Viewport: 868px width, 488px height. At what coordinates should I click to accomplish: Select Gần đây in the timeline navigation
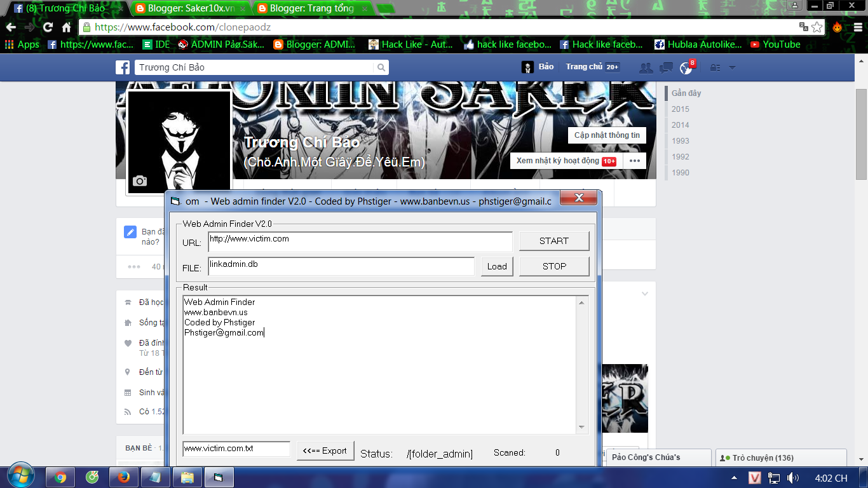point(686,93)
